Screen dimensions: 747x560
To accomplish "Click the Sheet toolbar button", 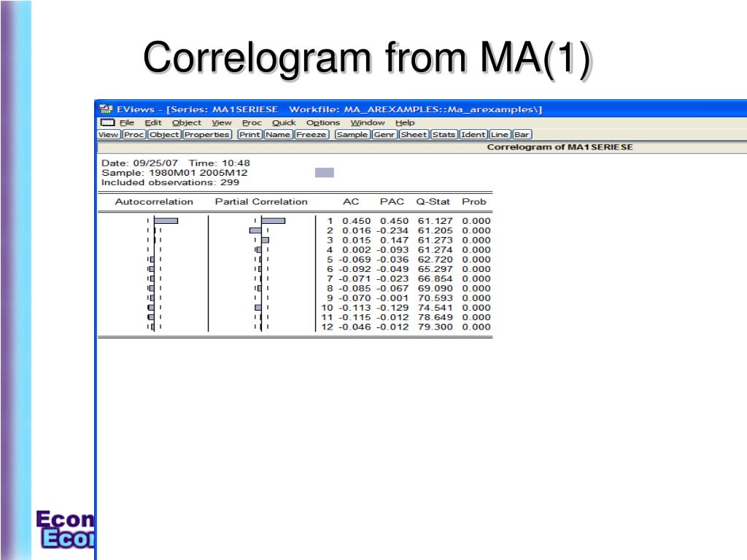I will 414,135.
